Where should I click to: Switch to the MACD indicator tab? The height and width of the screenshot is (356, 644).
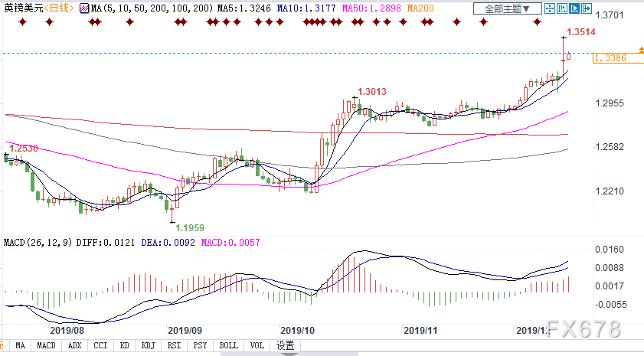coord(46,345)
